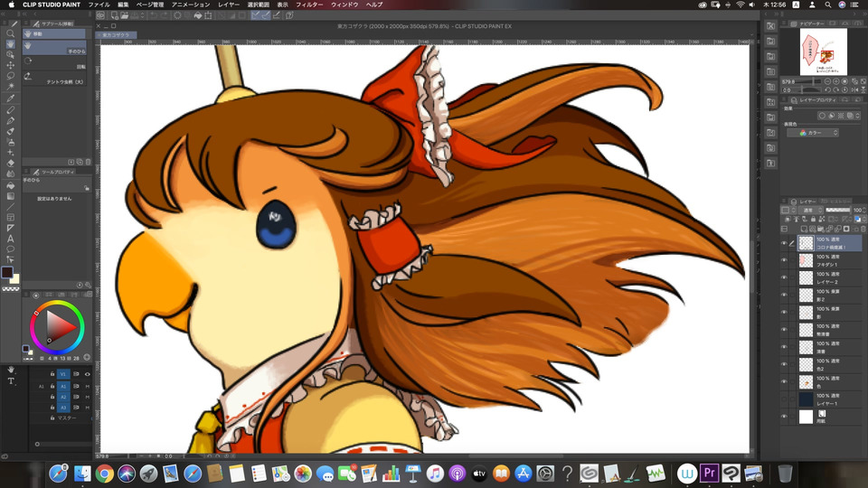This screenshot has width=868, height=488.
Task: Click the trash icon in sub tool panel
Action: pos(88,162)
